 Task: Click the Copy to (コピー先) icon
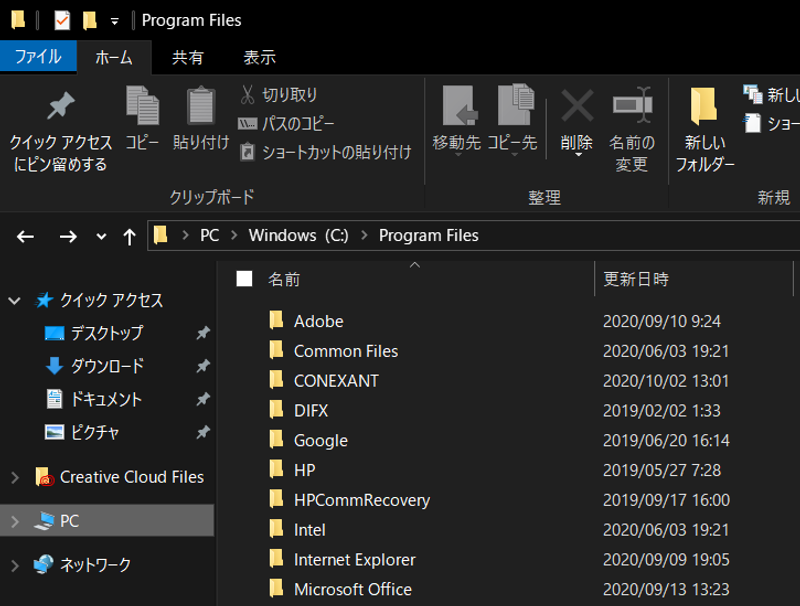513,106
